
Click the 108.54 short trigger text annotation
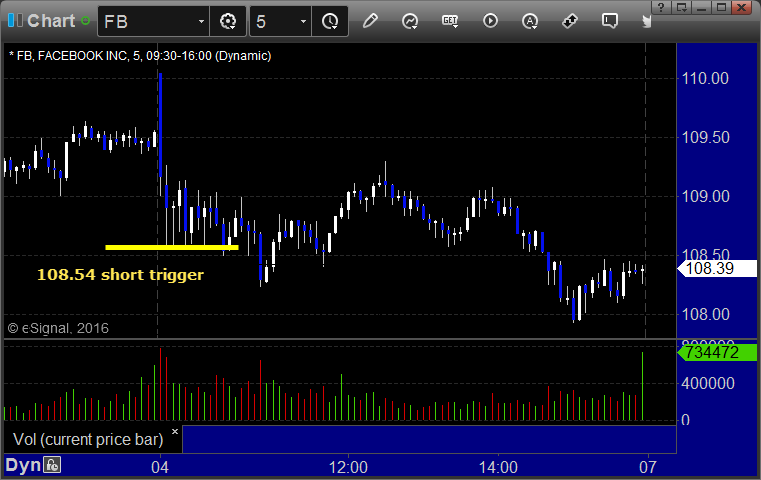point(120,275)
